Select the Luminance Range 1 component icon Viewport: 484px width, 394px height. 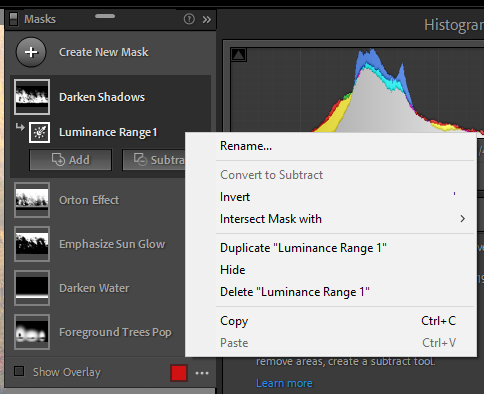(x=40, y=132)
